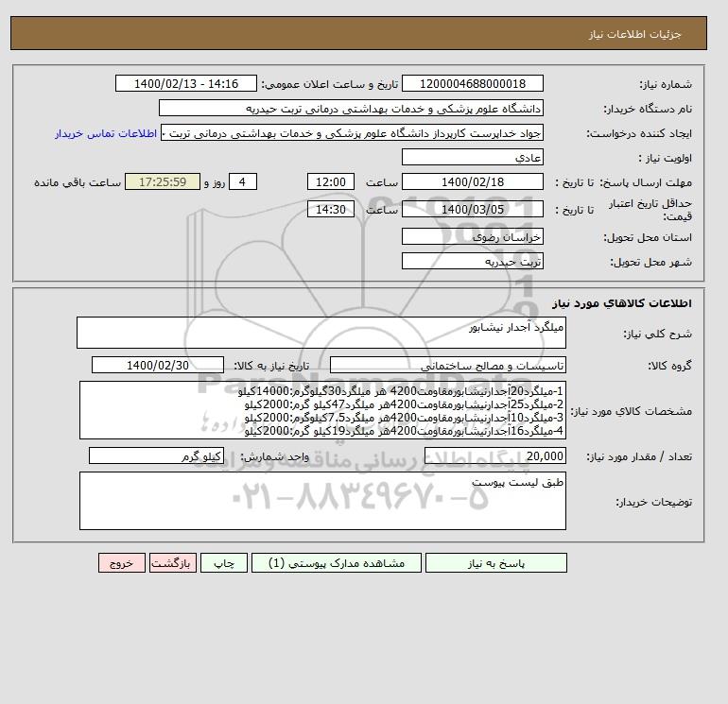Click the countdown timer 17:25:59
The height and width of the screenshot is (704, 728).
(x=163, y=182)
